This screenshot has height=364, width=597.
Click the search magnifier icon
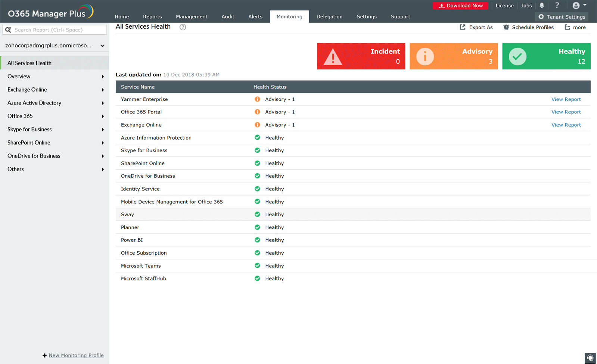point(8,30)
